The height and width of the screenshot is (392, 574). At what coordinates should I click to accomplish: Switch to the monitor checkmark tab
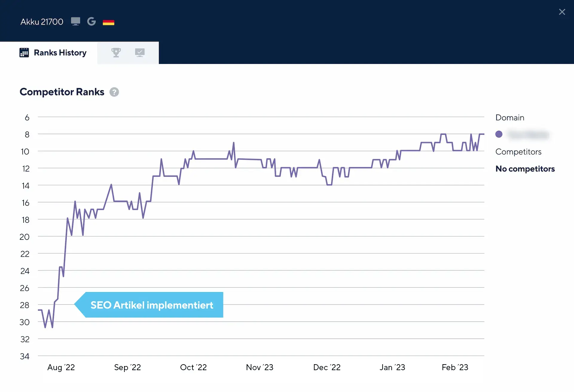point(140,53)
